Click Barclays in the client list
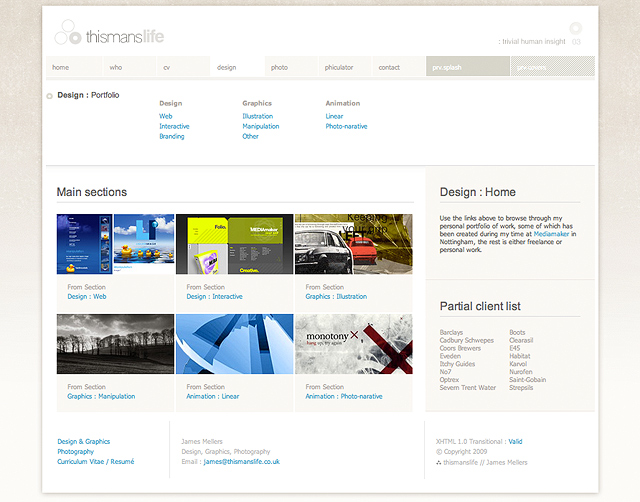 coord(451,333)
